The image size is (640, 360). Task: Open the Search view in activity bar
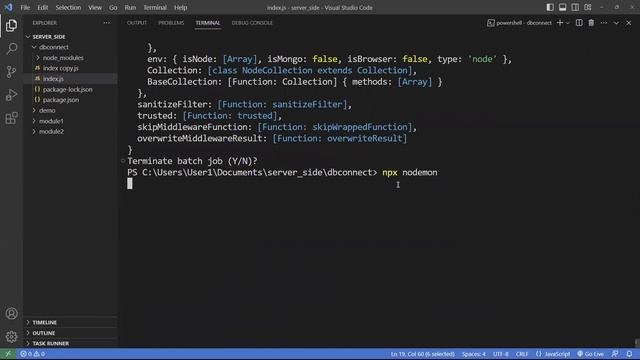(x=11, y=49)
